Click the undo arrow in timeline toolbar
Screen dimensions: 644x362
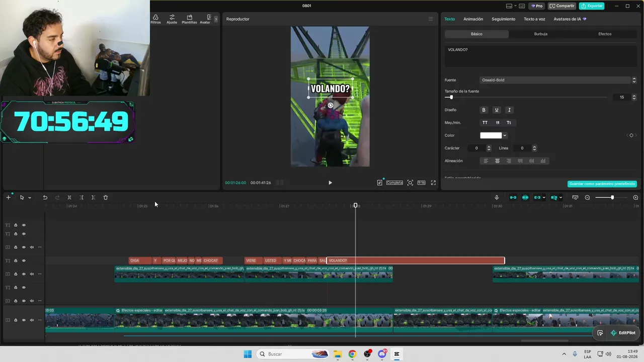pos(45,198)
